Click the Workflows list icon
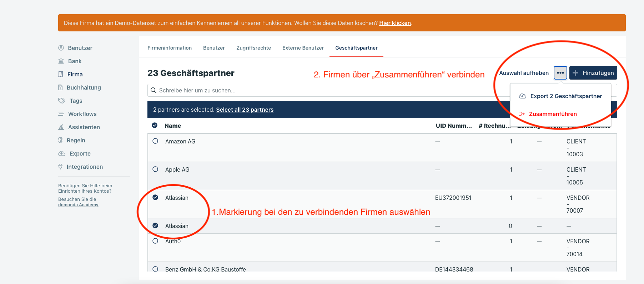644x284 pixels. tap(61, 114)
